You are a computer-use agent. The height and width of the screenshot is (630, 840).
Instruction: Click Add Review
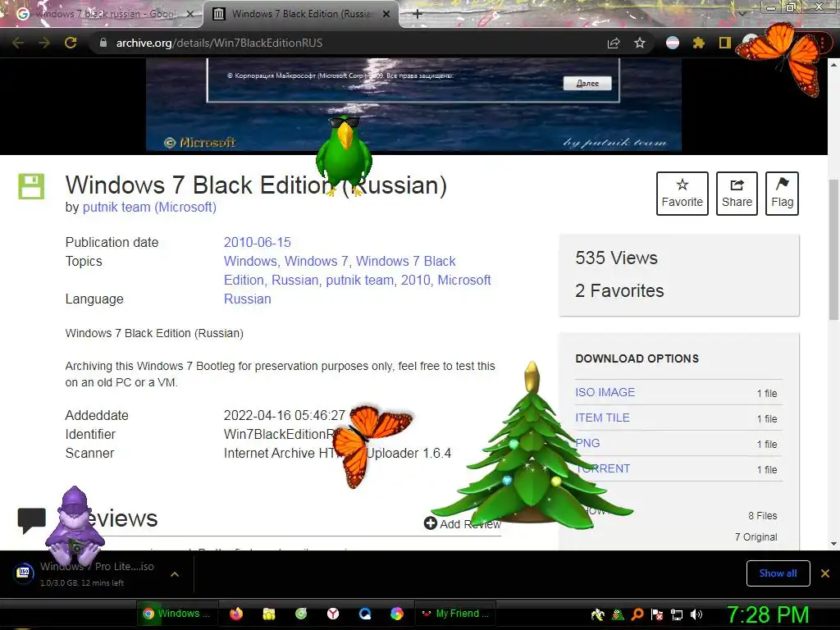pyautogui.click(x=463, y=524)
